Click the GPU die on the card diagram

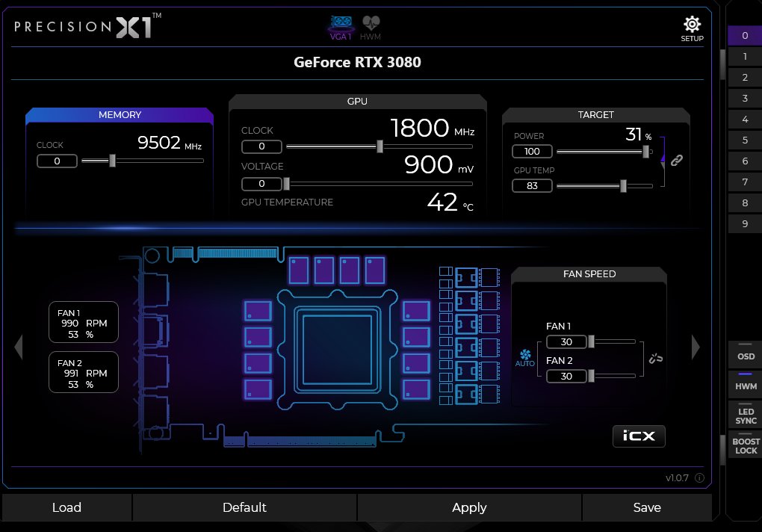pos(337,350)
